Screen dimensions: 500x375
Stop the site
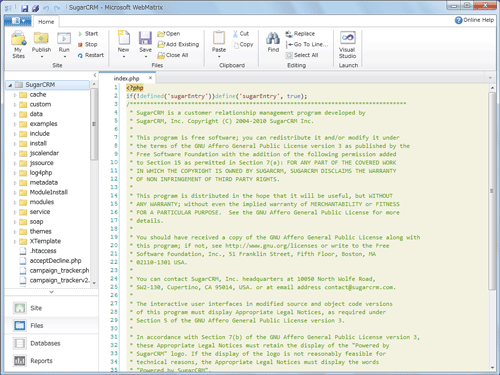(x=88, y=44)
